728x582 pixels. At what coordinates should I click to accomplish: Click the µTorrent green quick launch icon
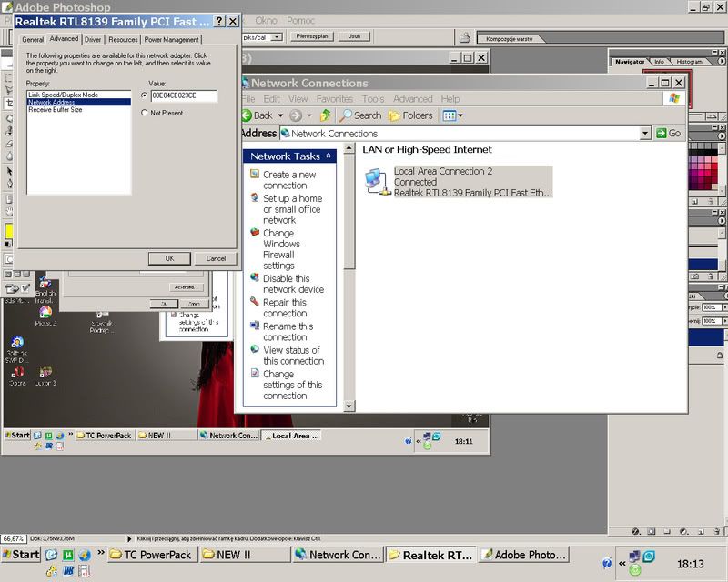pos(68,555)
